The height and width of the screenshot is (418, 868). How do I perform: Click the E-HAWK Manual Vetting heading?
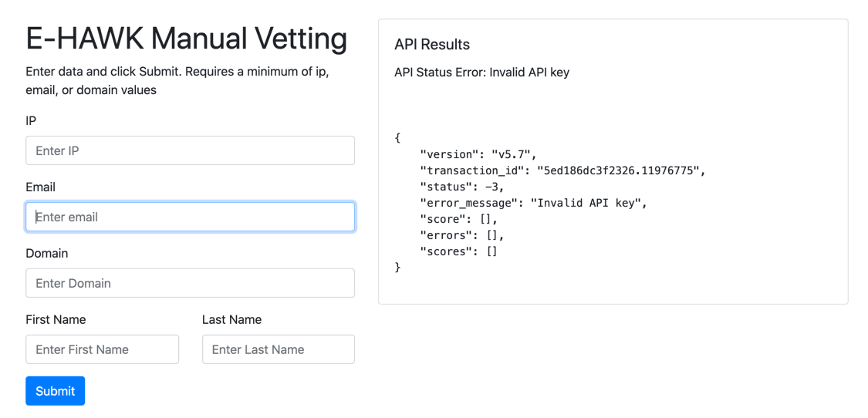click(x=187, y=39)
